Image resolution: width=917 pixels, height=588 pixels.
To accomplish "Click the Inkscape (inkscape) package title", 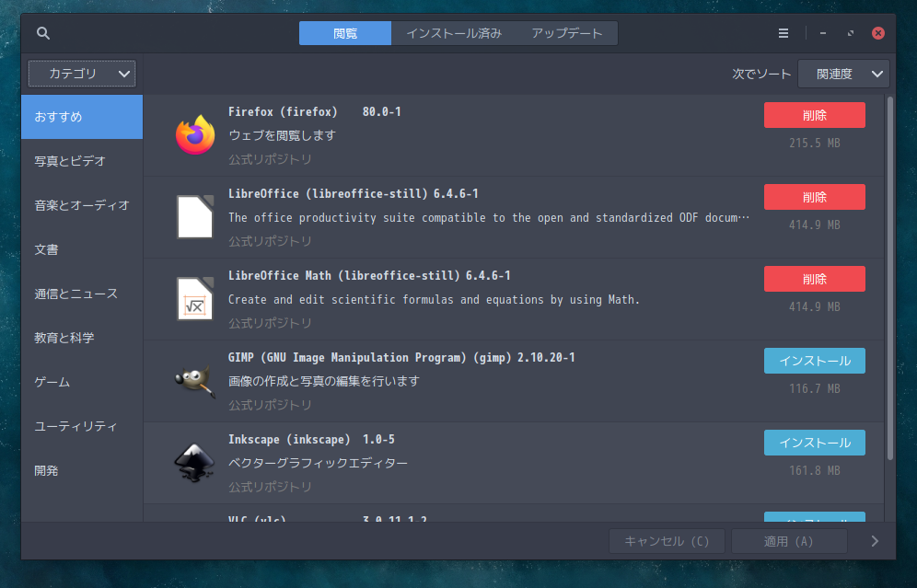I will tap(289, 439).
